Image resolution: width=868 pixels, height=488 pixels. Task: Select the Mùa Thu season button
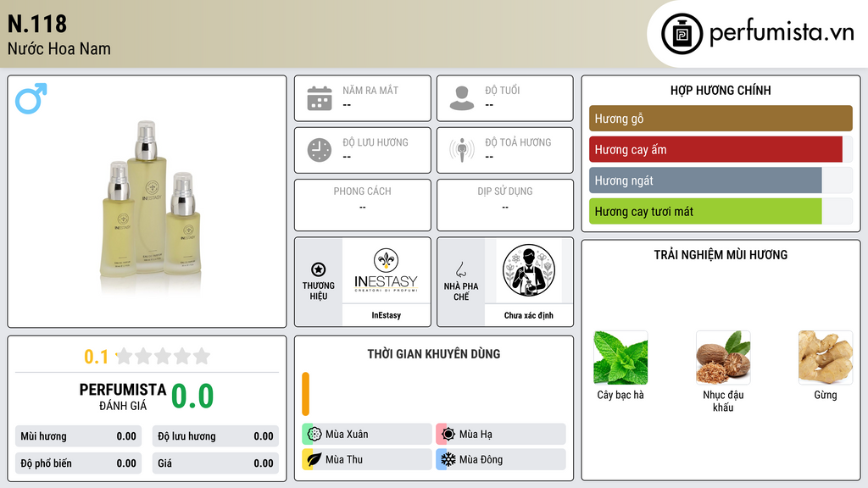click(367, 459)
